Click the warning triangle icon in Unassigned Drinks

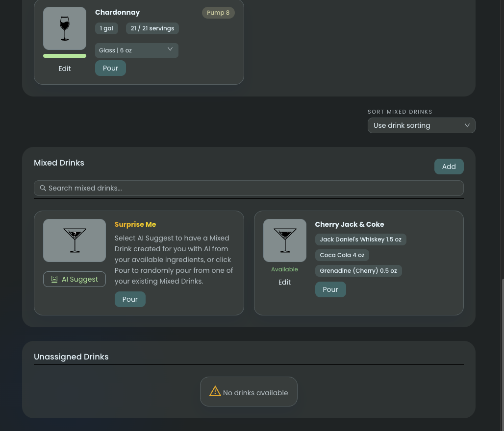point(215,391)
